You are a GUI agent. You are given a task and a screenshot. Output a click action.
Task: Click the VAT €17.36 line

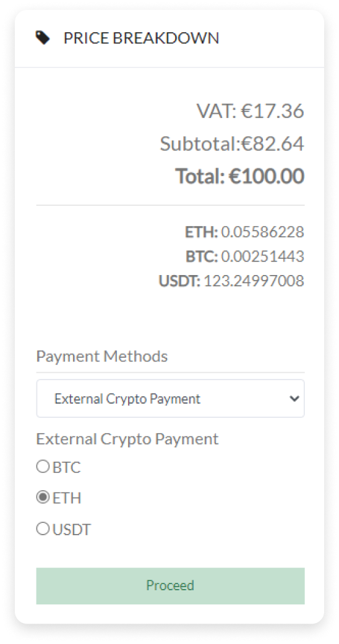[251, 111]
